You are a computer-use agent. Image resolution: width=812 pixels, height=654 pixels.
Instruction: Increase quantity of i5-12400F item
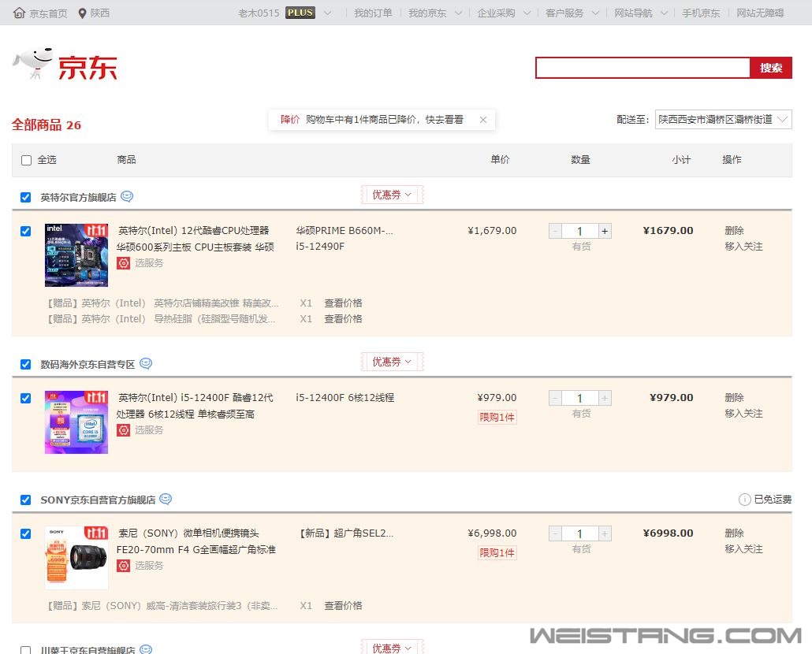point(605,398)
